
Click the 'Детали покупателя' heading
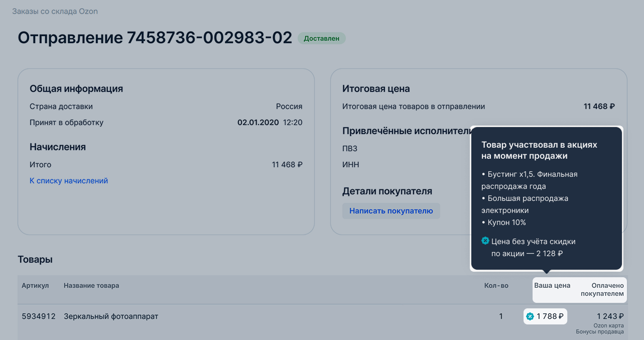[x=387, y=191]
